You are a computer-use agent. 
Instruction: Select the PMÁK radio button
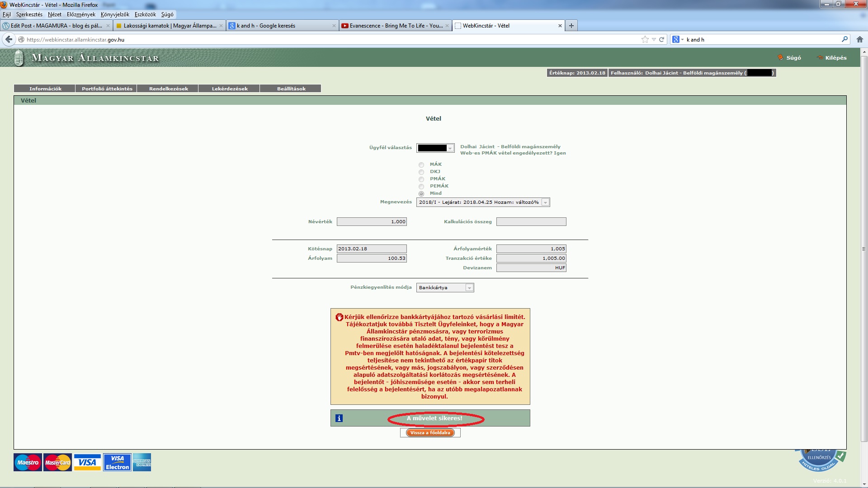point(421,179)
